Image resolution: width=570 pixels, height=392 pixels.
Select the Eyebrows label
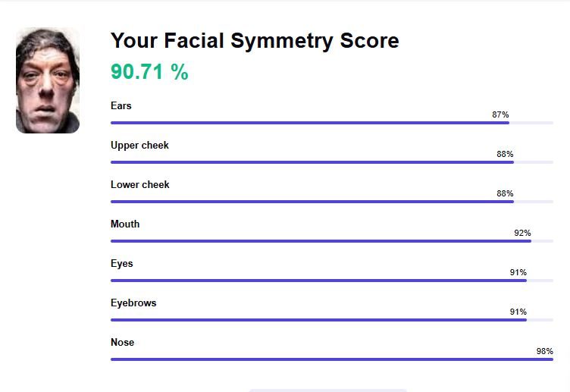[133, 303]
